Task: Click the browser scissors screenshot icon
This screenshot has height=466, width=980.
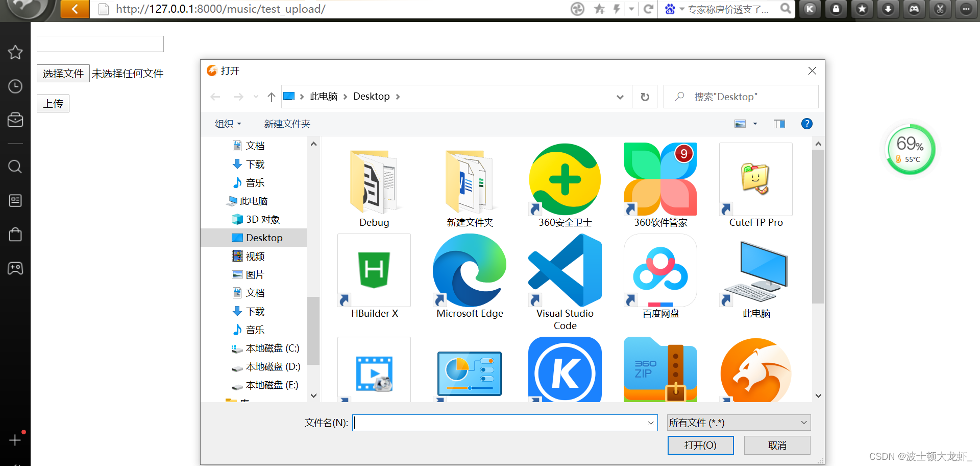Action: 940,9
